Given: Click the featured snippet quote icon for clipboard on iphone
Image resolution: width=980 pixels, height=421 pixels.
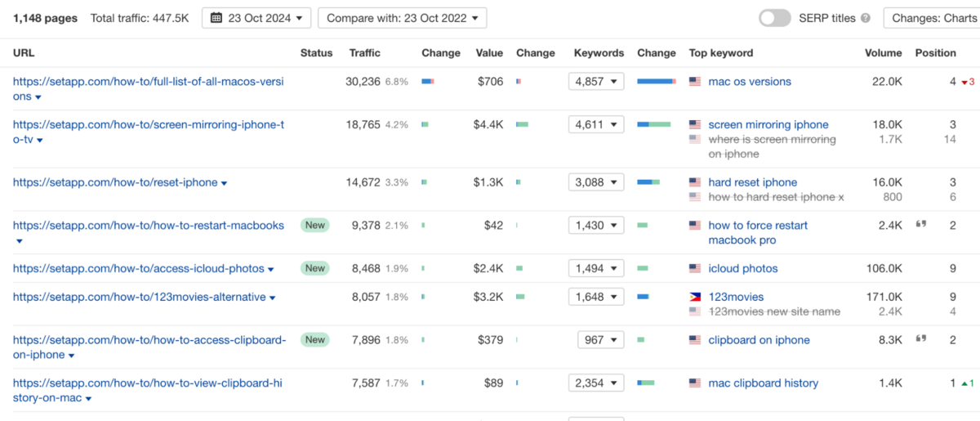Looking at the screenshot, I should pyautogui.click(x=921, y=339).
